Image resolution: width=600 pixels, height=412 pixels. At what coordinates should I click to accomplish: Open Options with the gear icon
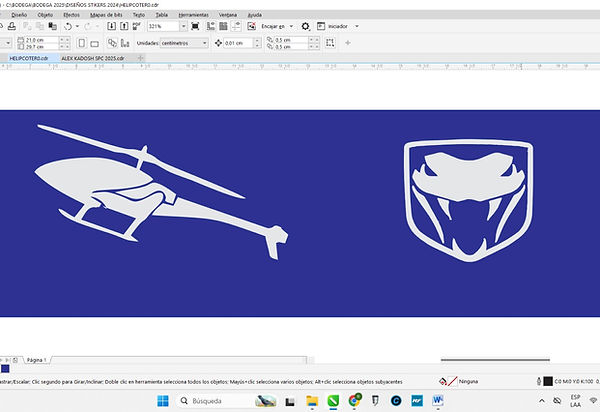coord(305,26)
